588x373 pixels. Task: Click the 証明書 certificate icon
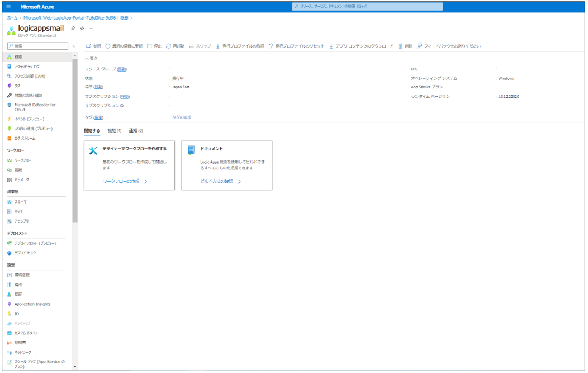10,343
